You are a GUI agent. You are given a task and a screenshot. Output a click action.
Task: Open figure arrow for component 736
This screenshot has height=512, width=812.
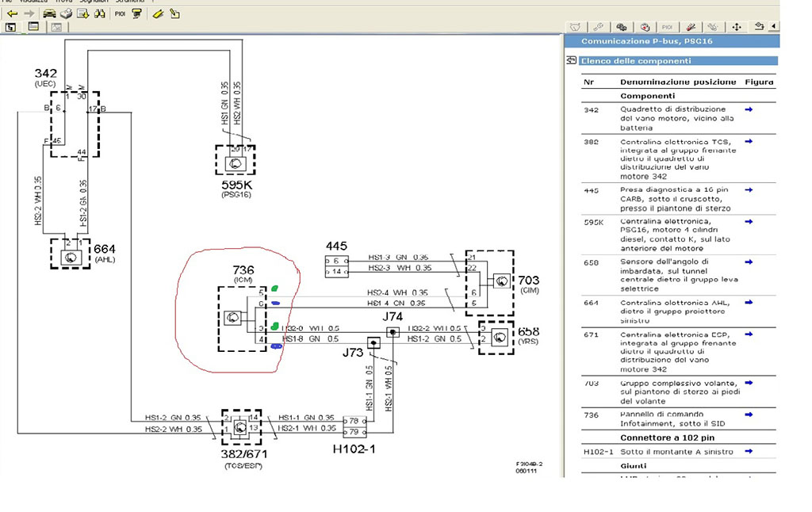point(749,415)
